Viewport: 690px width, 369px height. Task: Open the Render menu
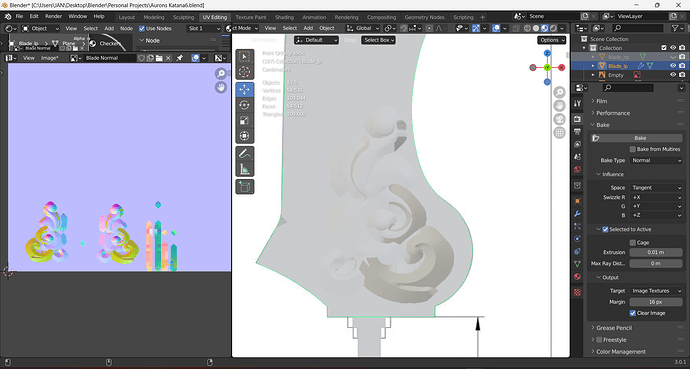(x=54, y=16)
